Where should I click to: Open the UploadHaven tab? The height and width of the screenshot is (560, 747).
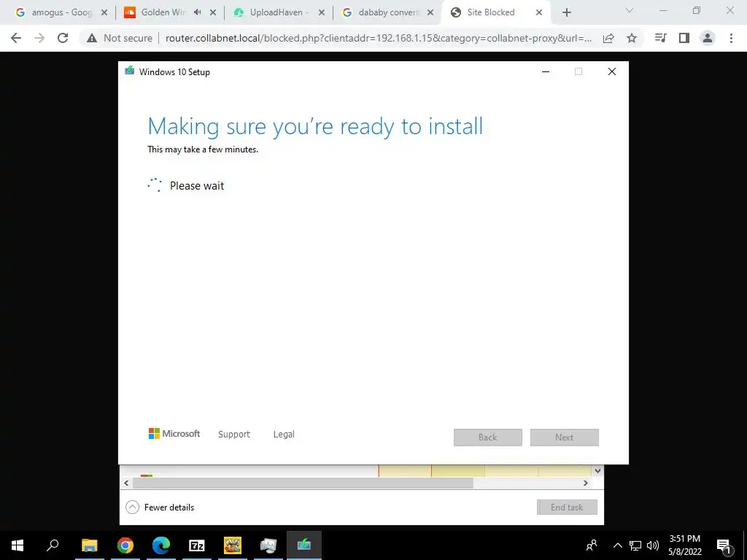pyautogui.click(x=279, y=12)
